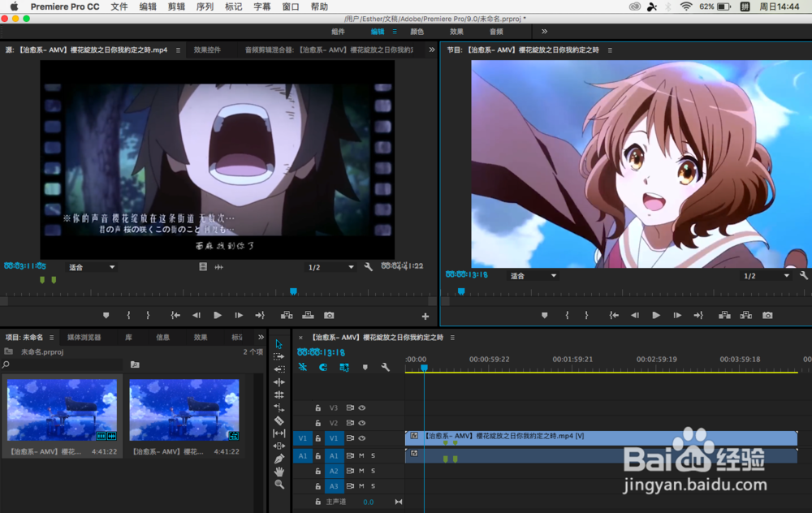The height and width of the screenshot is (513, 812).
Task: Step forward one frame in Program monitor
Action: click(x=677, y=315)
